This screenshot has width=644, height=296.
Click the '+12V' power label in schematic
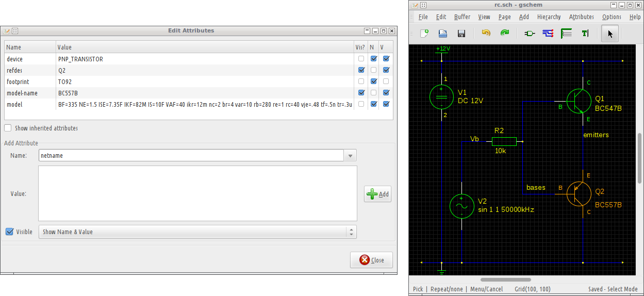(x=443, y=48)
